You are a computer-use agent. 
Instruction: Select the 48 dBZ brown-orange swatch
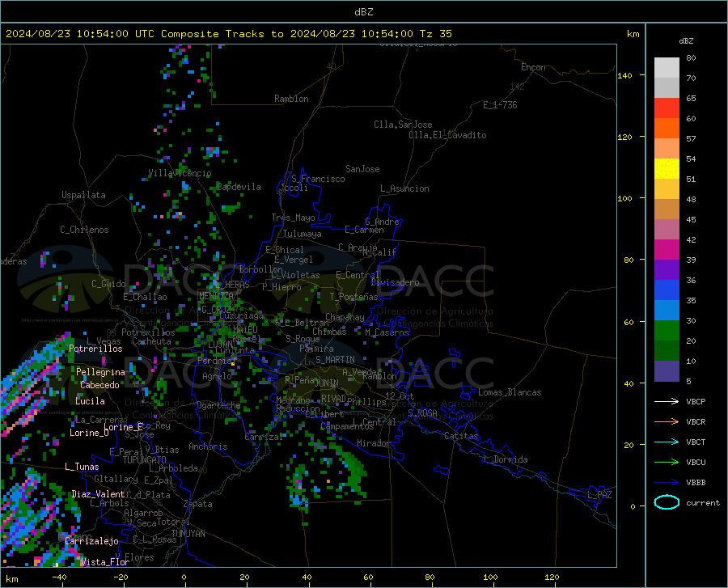tap(667, 209)
